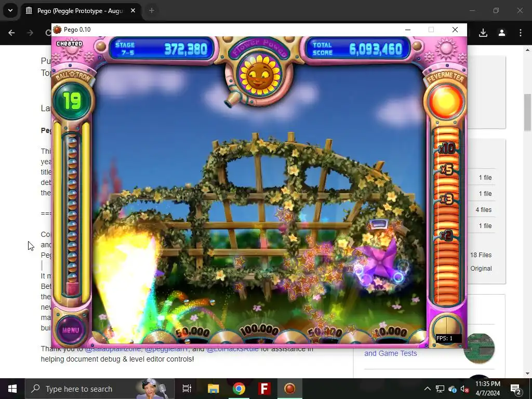Click the x3 multiplier marker on Fevermeter
This screenshot has height=399, width=532.
447,198
